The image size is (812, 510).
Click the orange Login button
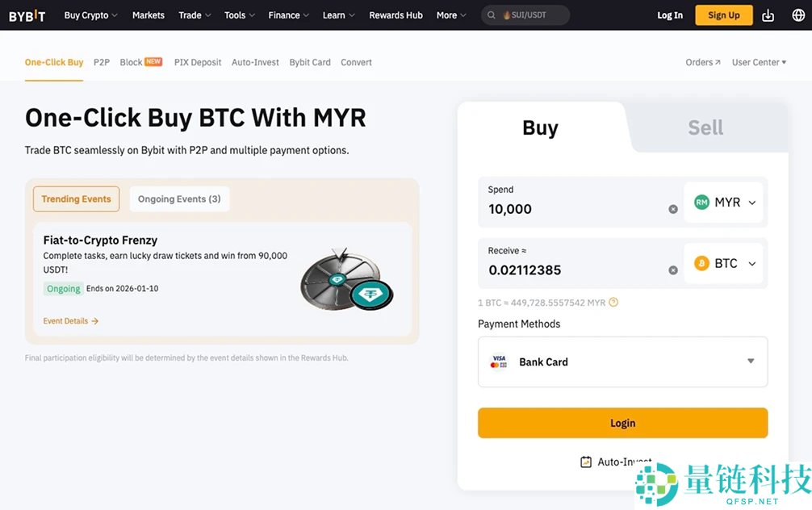(622, 423)
